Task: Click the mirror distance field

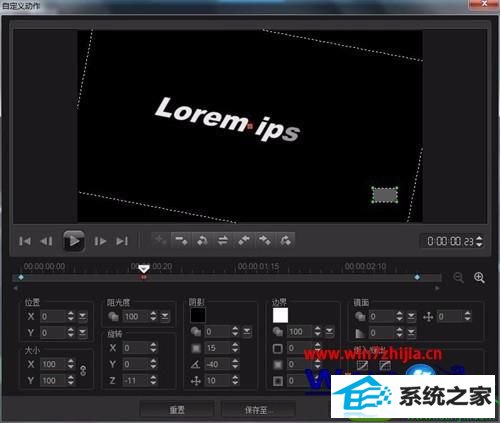Action: point(450,316)
